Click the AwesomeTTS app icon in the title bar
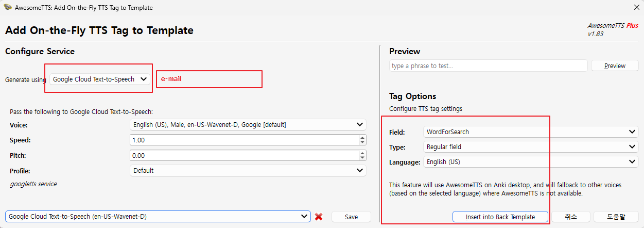Viewport: 644px width, 228px height. coord(8,8)
